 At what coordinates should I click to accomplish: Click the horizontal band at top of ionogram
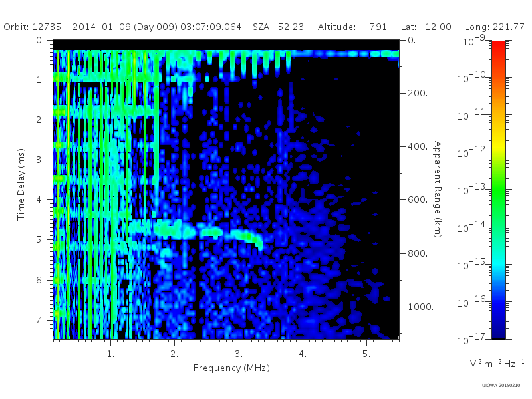coord(226,53)
